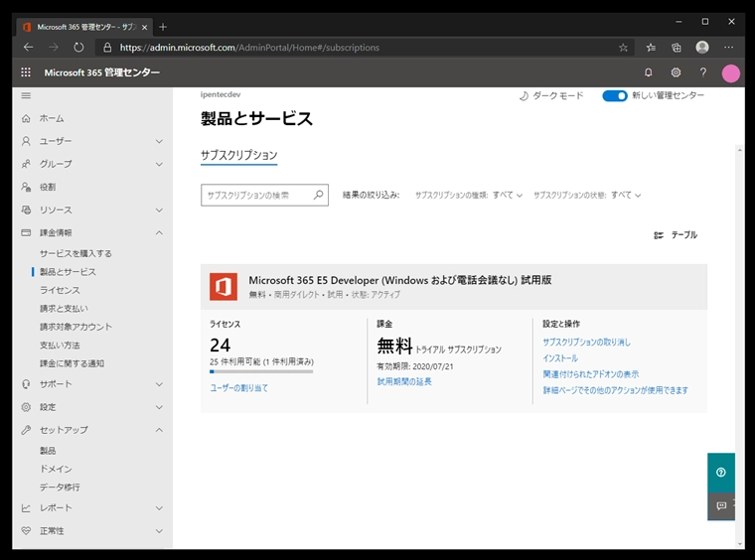Open データ移行 in sidebar
The width and height of the screenshot is (755, 560).
(x=60, y=487)
